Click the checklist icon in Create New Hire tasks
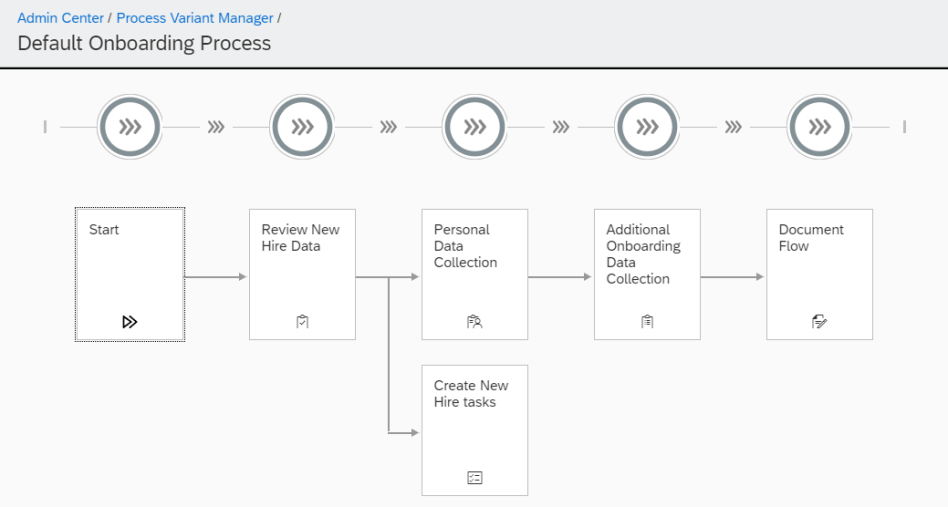Viewport: 948px width, 507px height. pyautogui.click(x=475, y=477)
